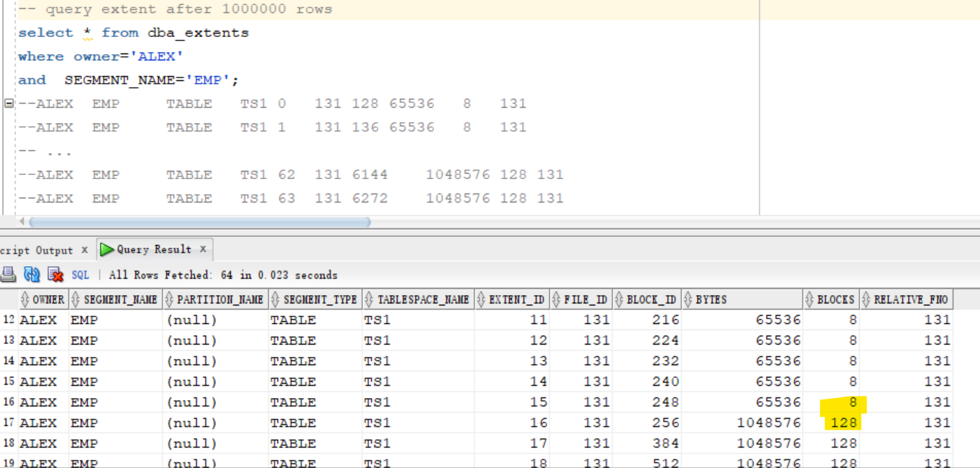Select row number 16 in result grid

pos(9,402)
